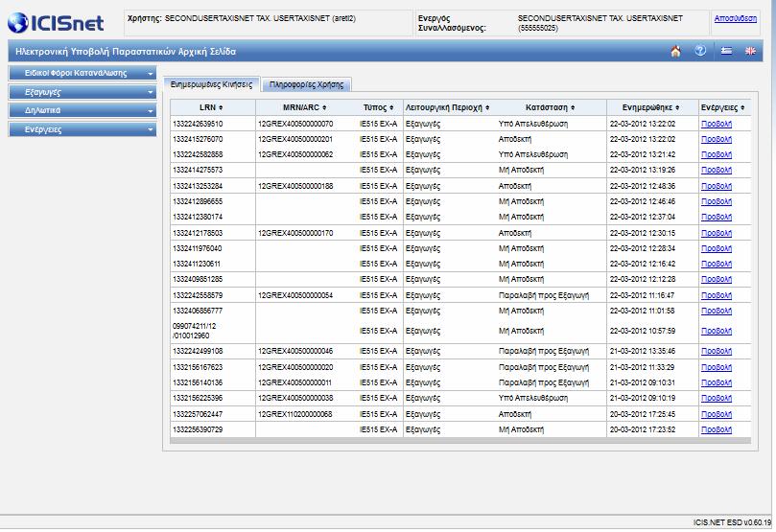The width and height of the screenshot is (776, 532).
Task: Open Προβολή for LRN 1332409851285
Action: (x=717, y=279)
